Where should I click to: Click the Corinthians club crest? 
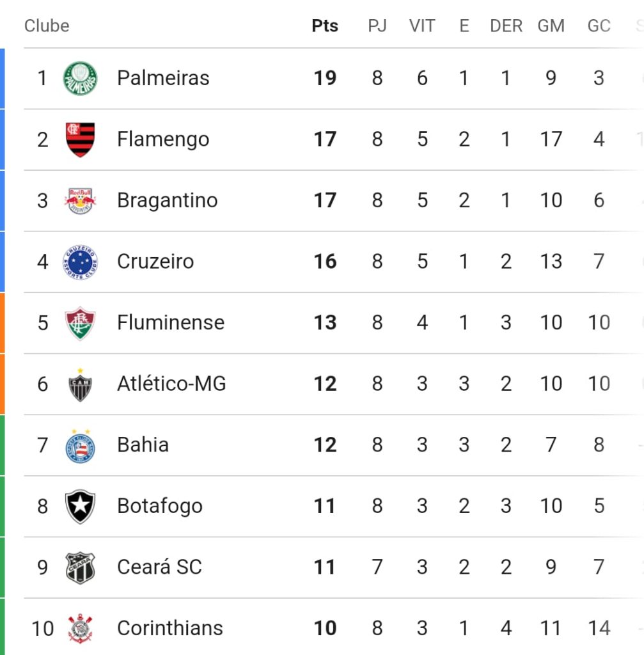coord(80,629)
